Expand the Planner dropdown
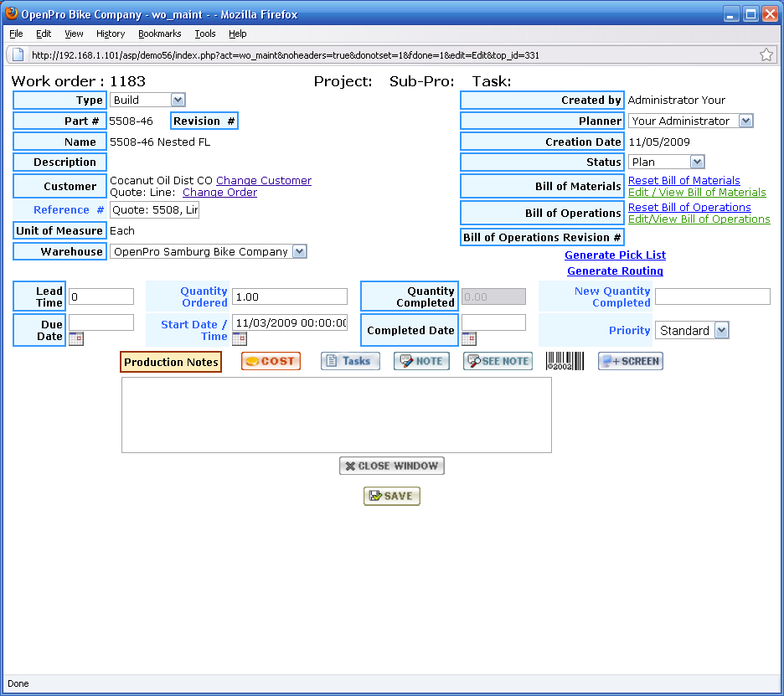The width and height of the screenshot is (784, 696). pos(691,121)
